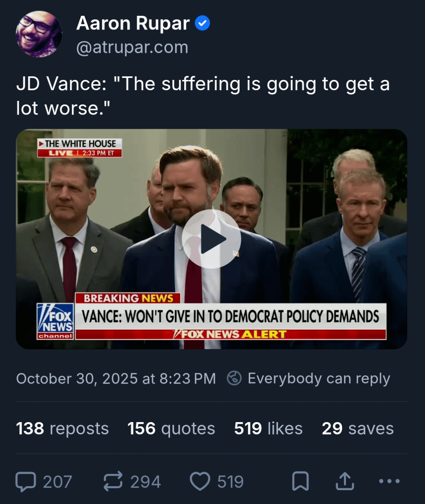
Task: Click the Everybody can reply globe icon
Action: pyautogui.click(x=234, y=378)
